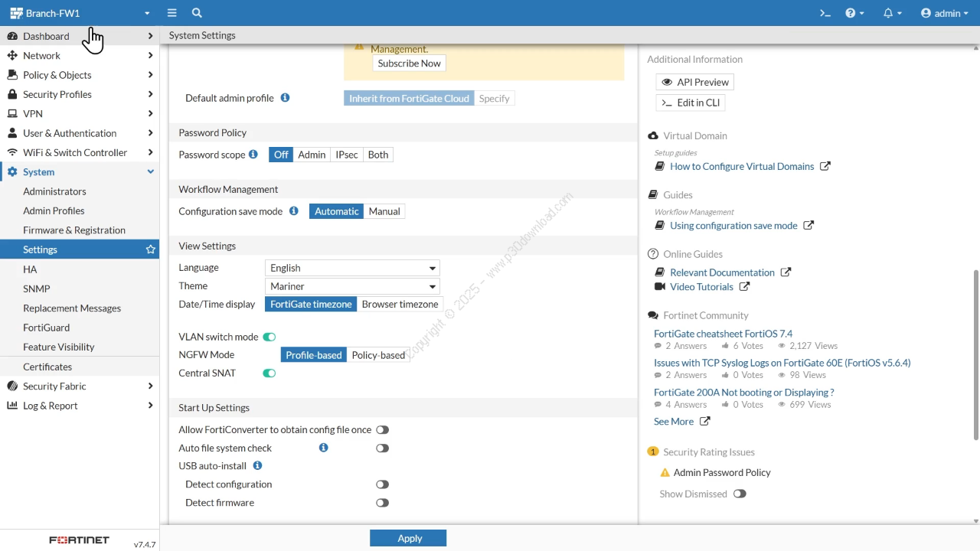The height and width of the screenshot is (551, 980).
Task: Click the API Preview button
Action: click(x=695, y=82)
